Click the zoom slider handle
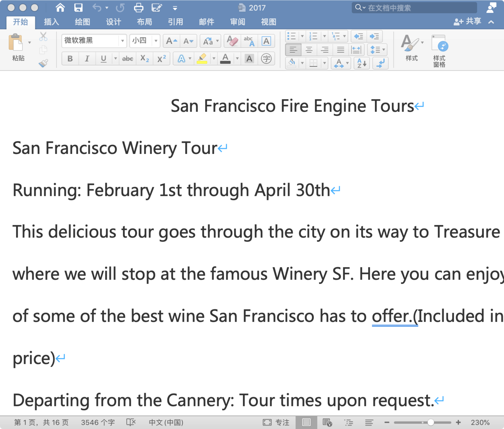 430,422
